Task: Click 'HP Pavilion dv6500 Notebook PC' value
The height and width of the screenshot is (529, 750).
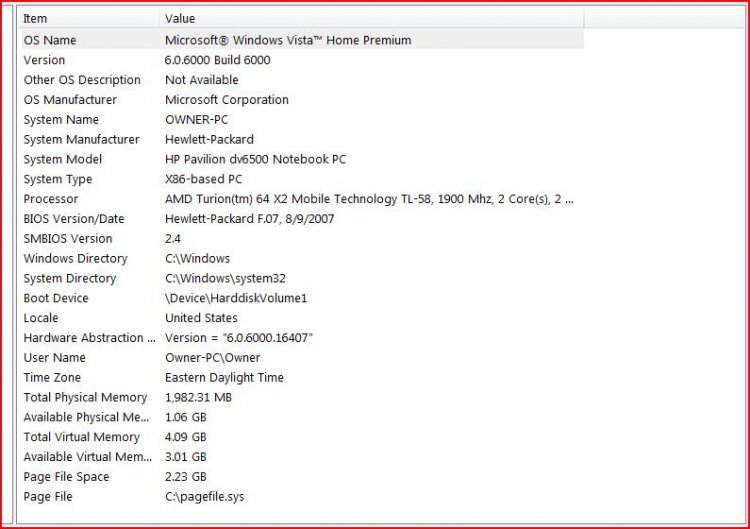Action: coord(255,159)
